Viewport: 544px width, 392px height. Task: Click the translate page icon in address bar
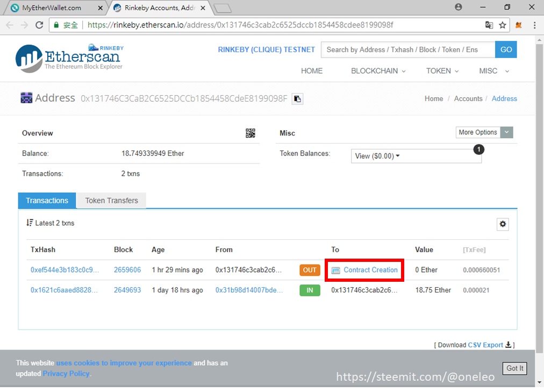point(489,25)
